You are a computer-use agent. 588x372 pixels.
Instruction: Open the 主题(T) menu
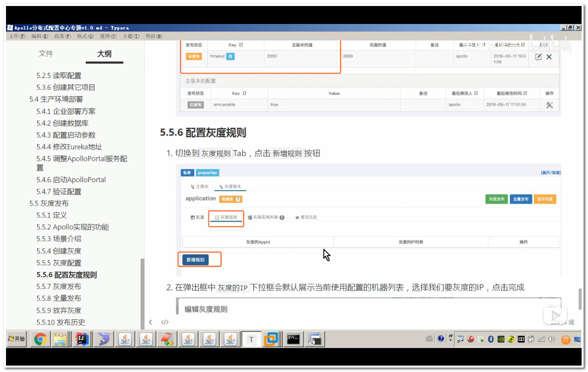[x=131, y=36]
